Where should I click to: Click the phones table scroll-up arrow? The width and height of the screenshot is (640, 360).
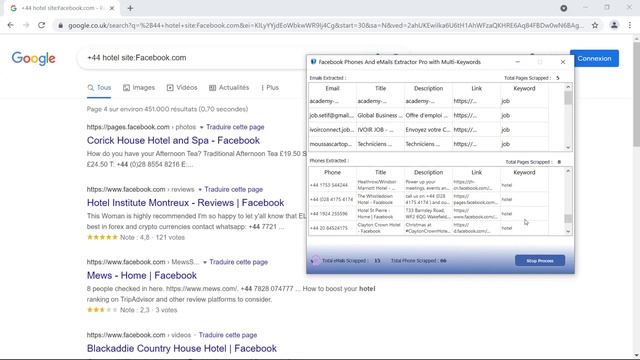pyautogui.click(x=568, y=171)
